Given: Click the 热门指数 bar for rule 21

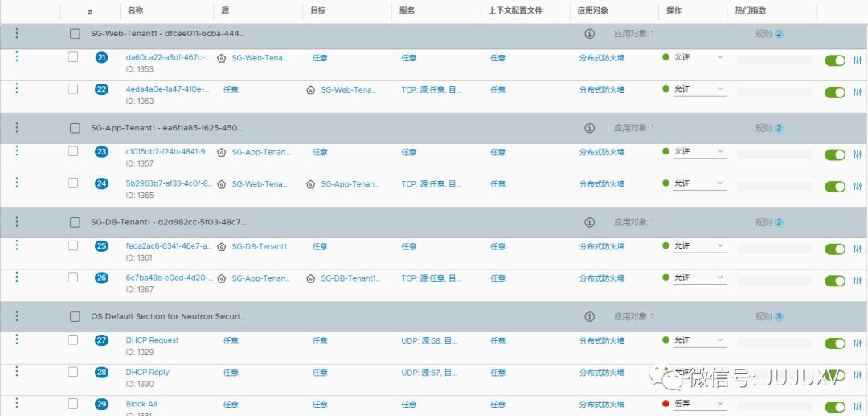Looking at the screenshot, I should (774, 60).
